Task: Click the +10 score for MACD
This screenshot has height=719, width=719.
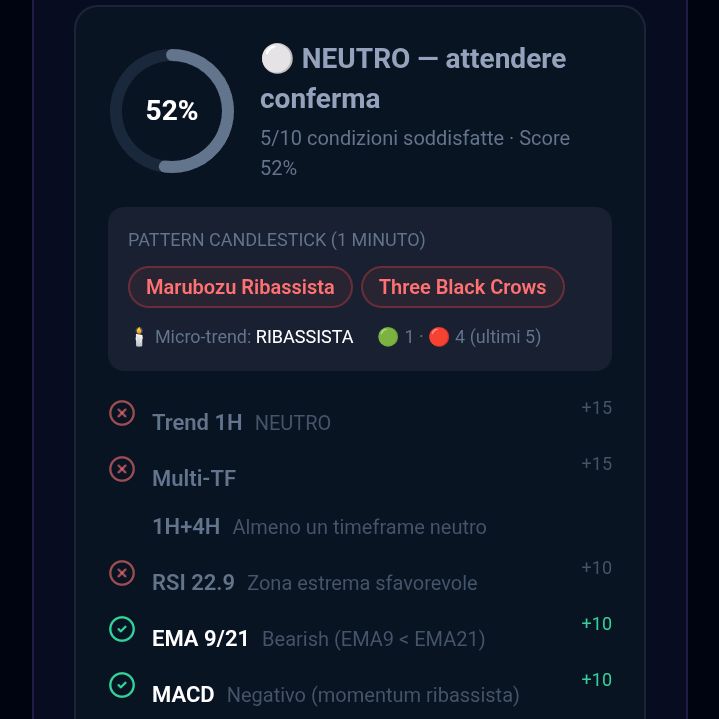Action: [597, 680]
